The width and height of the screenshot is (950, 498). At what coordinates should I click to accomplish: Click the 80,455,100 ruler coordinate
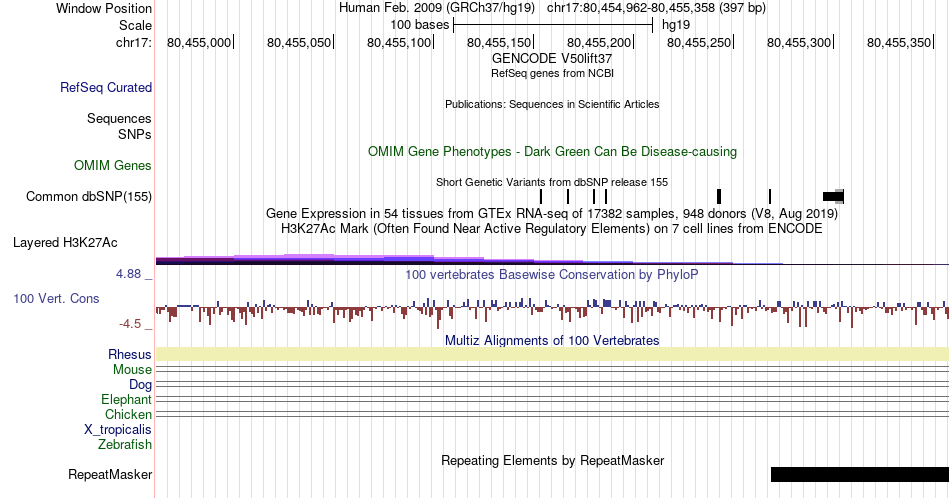[399, 42]
